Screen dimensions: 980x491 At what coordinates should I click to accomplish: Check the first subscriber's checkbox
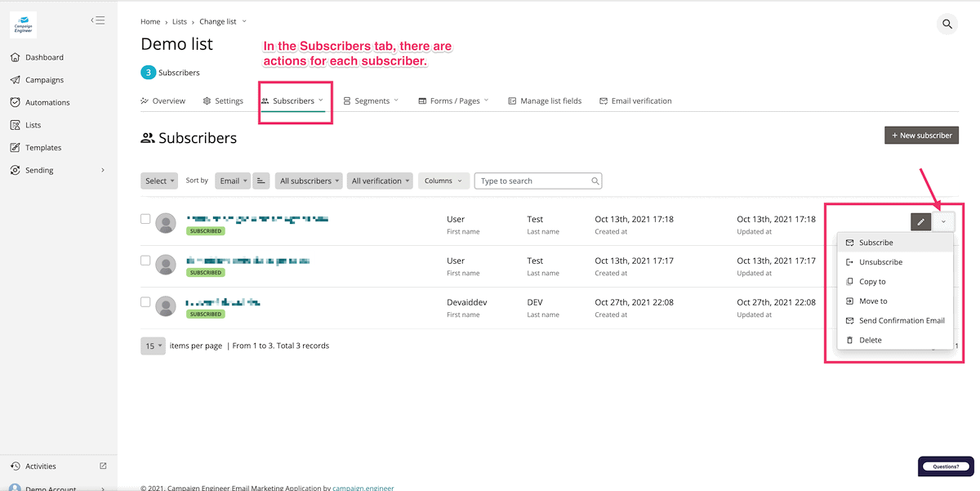pyautogui.click(x=145, y=219)
